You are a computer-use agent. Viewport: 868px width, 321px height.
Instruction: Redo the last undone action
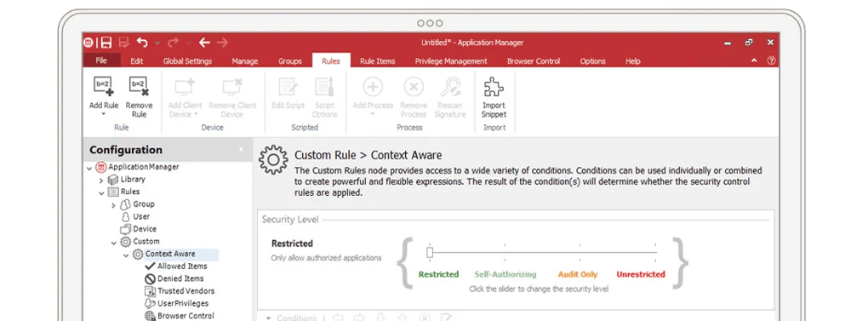[x=174, y=43]
